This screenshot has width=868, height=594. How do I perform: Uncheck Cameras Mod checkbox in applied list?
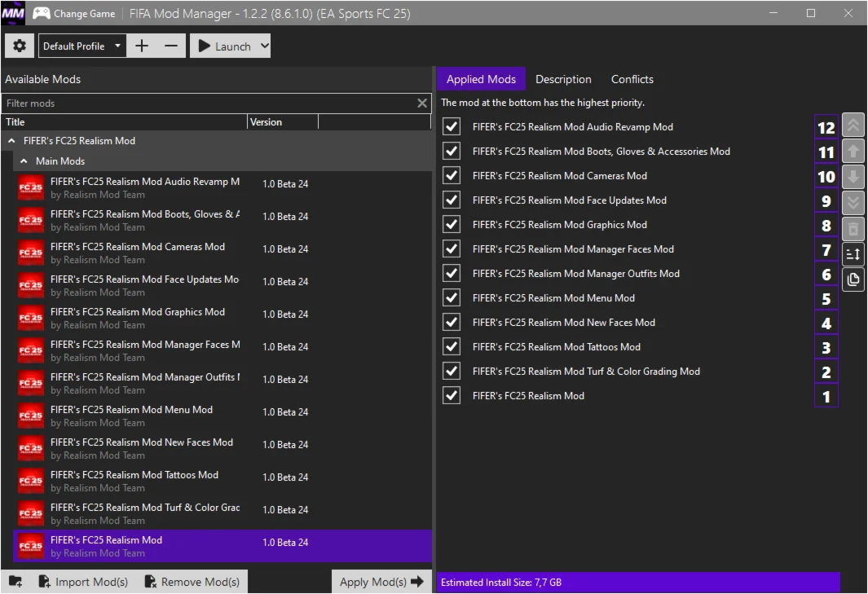(x=452, y=175)
